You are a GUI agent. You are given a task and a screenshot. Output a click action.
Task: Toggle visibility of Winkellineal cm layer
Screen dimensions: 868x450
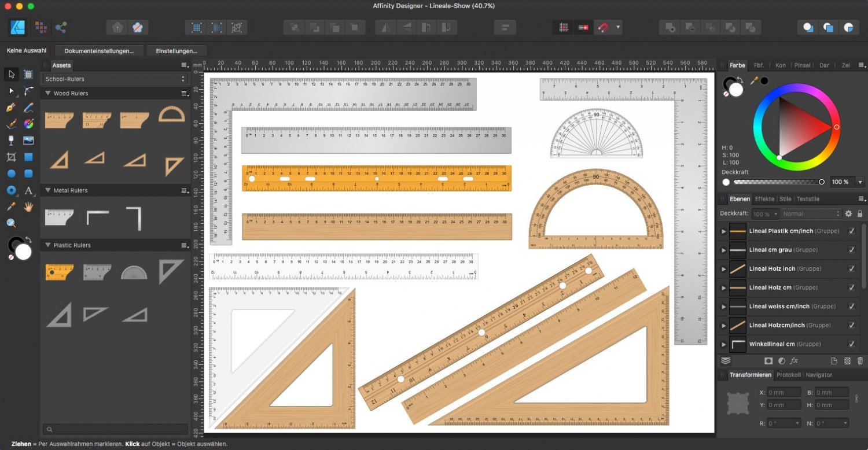[851, 344]
